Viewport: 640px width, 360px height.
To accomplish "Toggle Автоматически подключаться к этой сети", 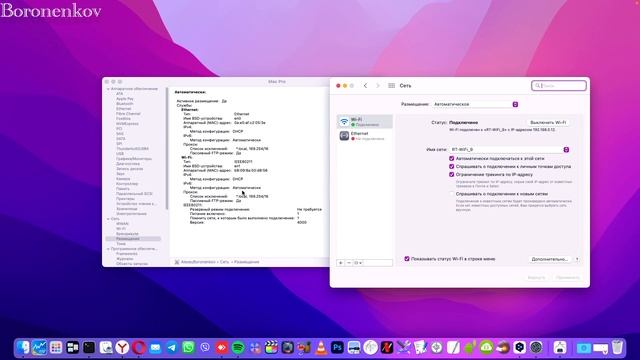I will (x=451, y=158).
